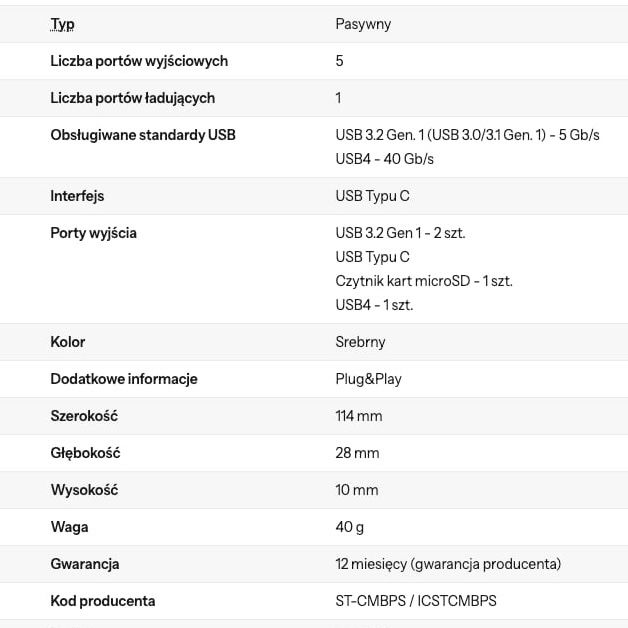Click the "USB4 - 1 szt." port entry
The image size is (628, 628).
[x=374, y=305]
